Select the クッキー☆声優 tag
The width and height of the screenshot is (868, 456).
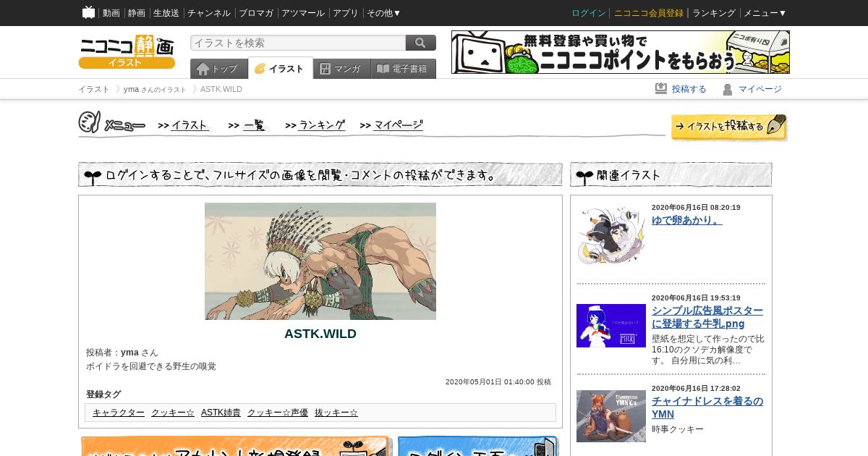[278, 413]
